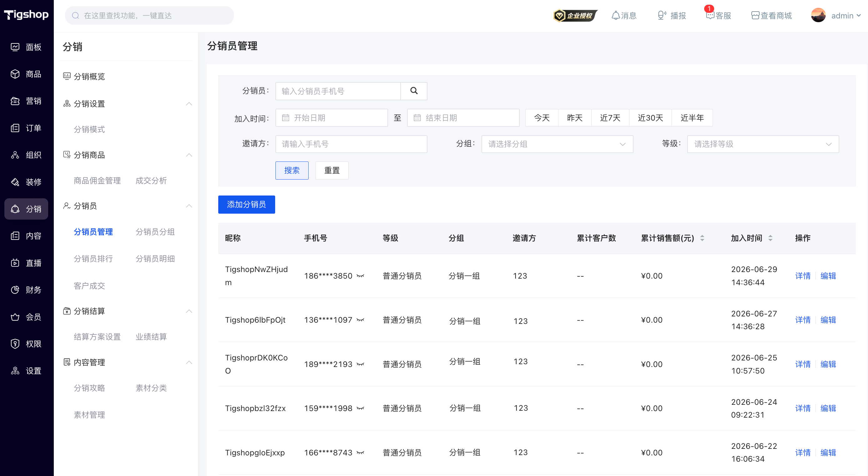Click the 添加分销员 button
The image size is (868, 476).
tap(246, 205)
